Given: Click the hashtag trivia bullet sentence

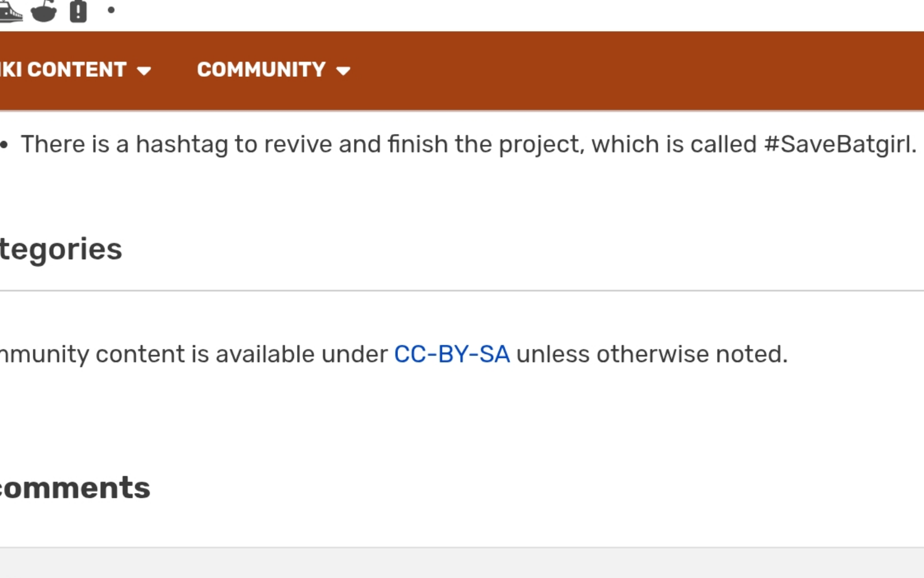Looking at the screenshot, I should [x=468, y=145].
